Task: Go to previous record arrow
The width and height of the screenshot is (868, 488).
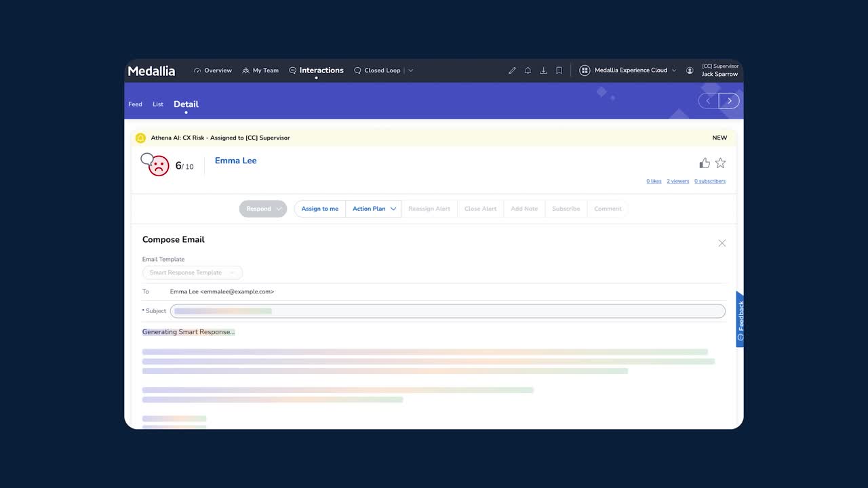Action: [x=709, y=101]
